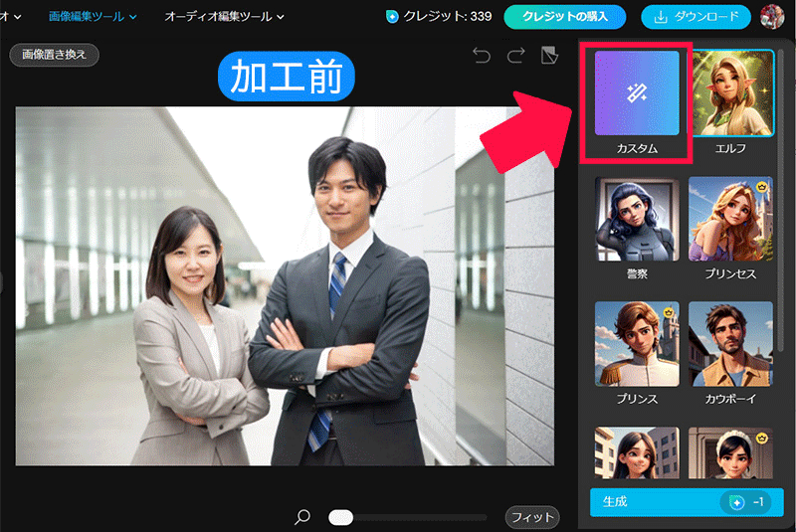The height and width of the screenshot is (532, 796).
Task: Click the credit shield icon
Action: pos(392,17)
